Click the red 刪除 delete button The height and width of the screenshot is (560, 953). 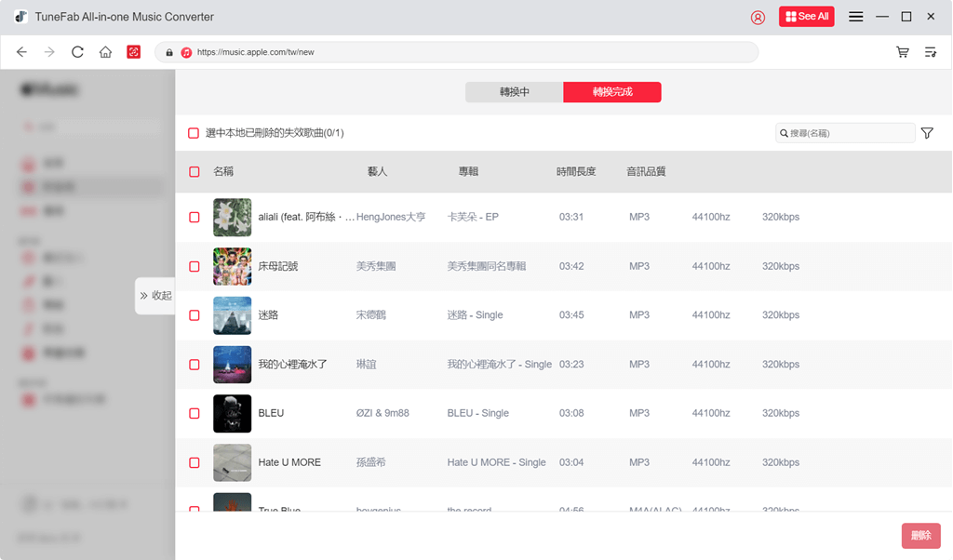point(920,535)
